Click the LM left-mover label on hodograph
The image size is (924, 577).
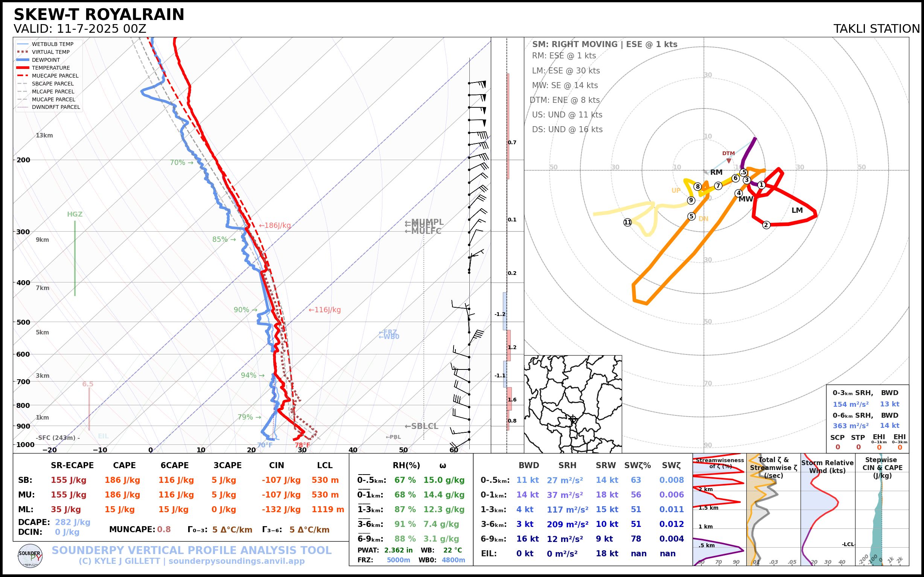coord(797,210)
